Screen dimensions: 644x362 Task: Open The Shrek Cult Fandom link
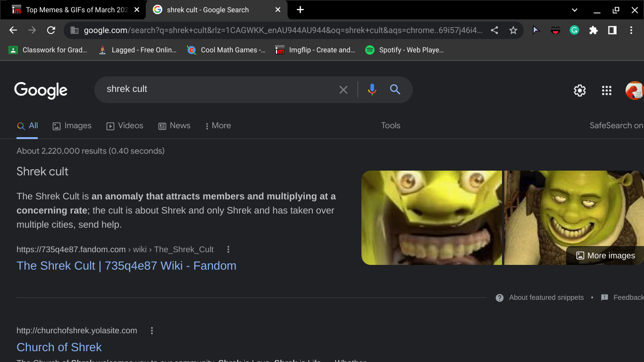[x=126, y=266]
